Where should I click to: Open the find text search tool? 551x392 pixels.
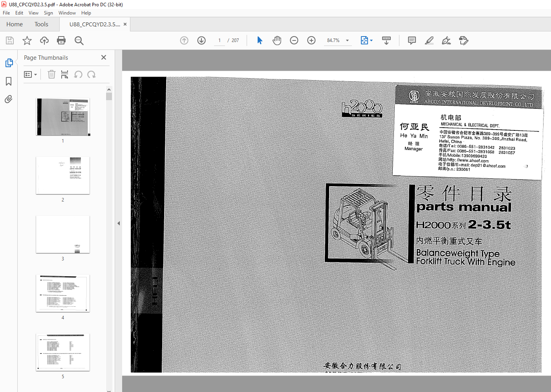coord(79,40)
